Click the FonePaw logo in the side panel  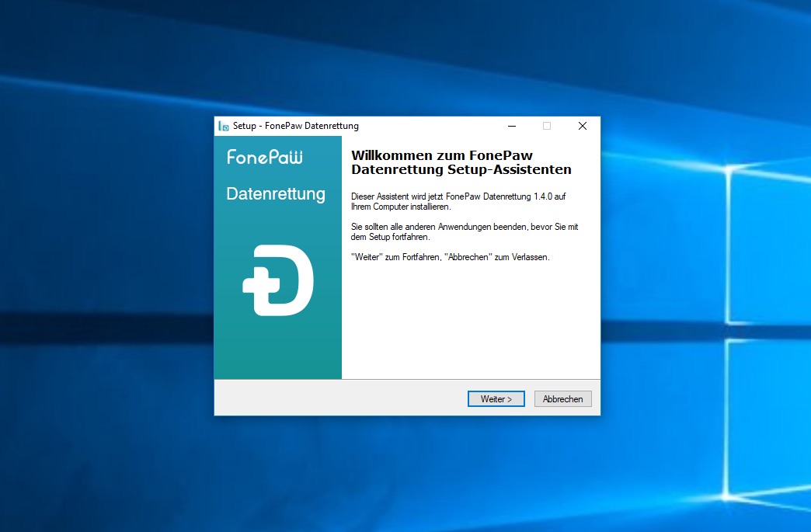tap(265, 157)
